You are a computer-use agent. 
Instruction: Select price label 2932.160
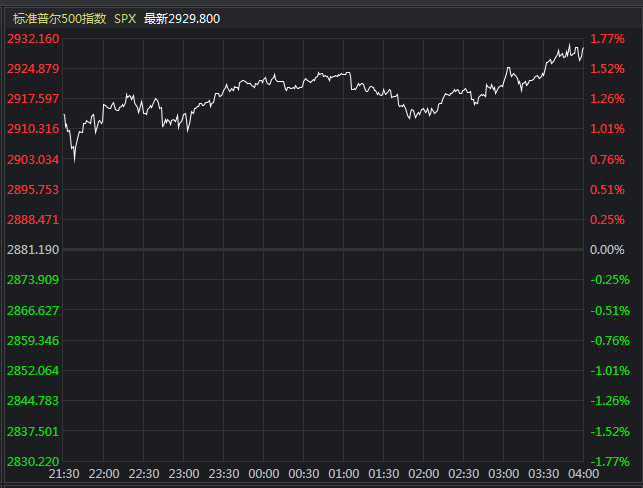tap(33, 39)
